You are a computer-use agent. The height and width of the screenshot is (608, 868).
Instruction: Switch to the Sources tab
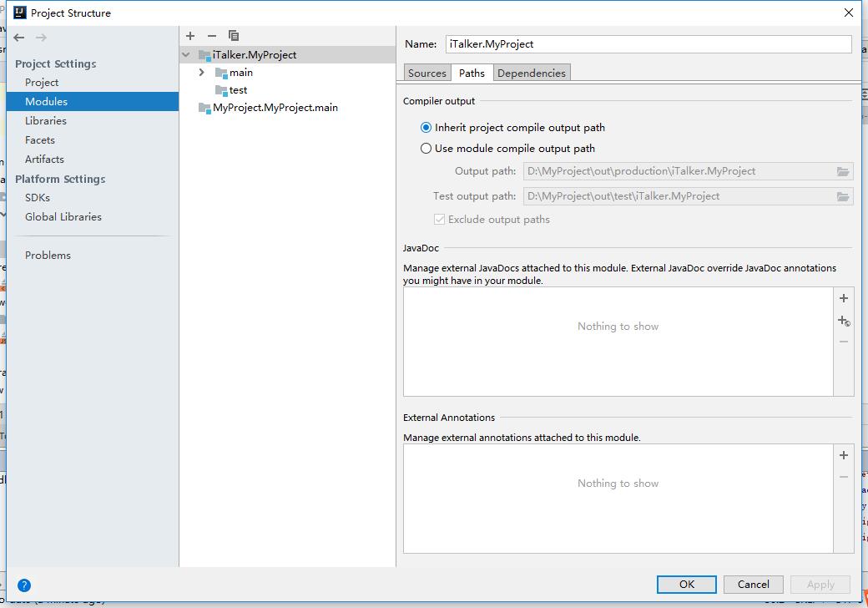pyautogui.click(x=427, y=73)
